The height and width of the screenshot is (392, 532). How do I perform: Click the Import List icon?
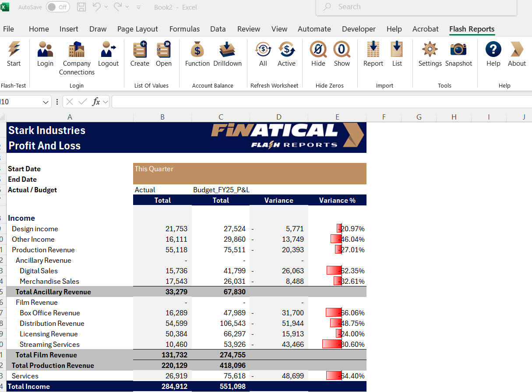click(397, 49)
